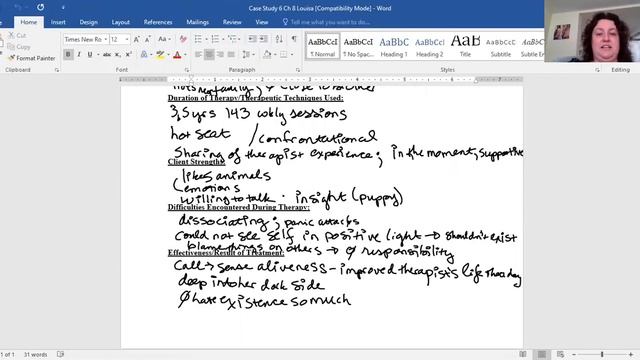The width and height of the screenshot is (640, 360).
Task: Apply the Subtitle style
Action: (501, 46)
